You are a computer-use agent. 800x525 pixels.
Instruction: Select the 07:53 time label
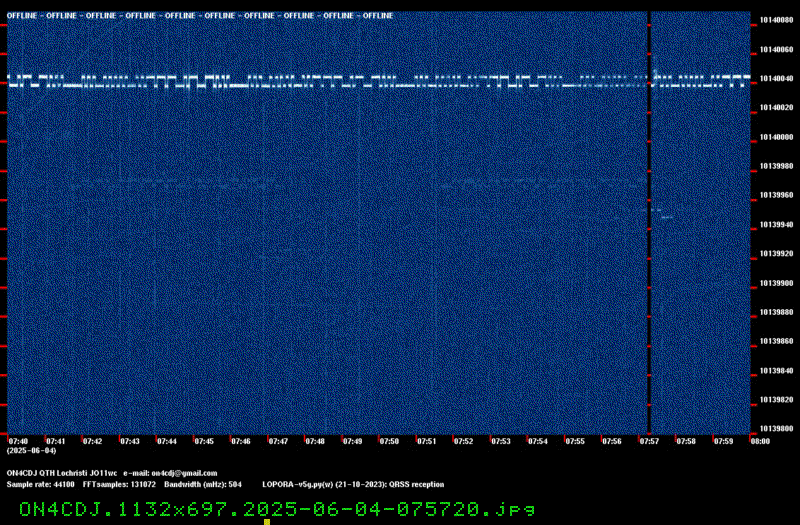[x=501, y=441]
